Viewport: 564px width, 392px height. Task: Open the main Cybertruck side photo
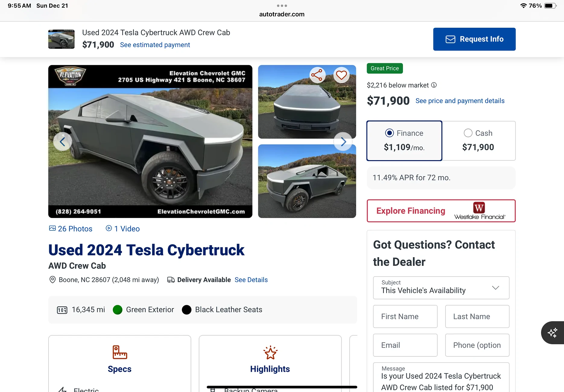click(150, 141)
